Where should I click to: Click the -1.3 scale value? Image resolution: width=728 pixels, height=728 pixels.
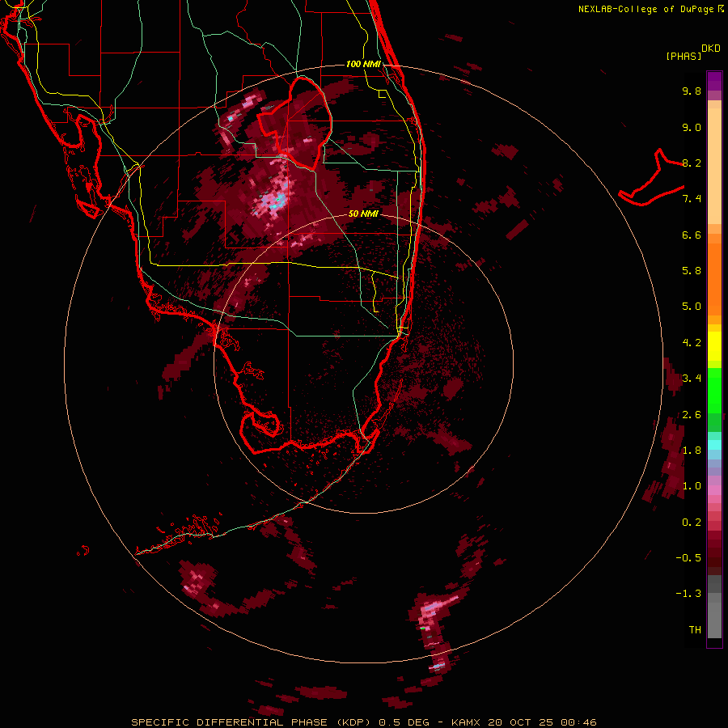point(688,594)
